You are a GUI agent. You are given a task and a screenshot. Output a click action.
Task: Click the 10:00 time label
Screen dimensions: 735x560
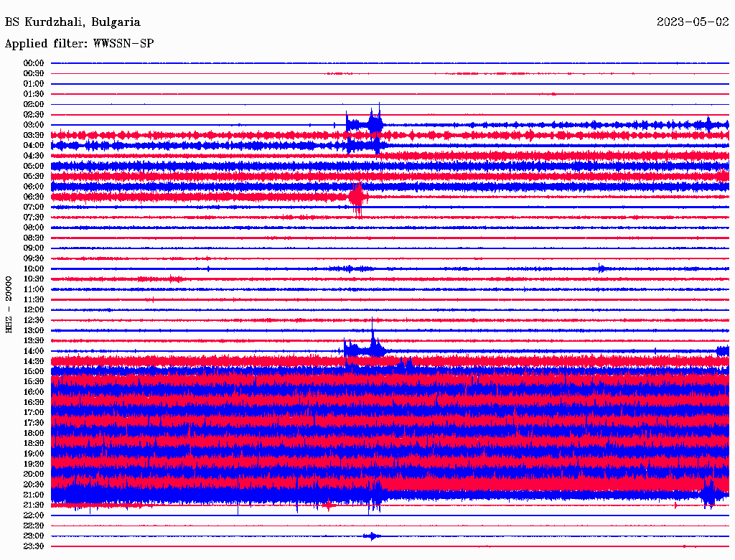pyautogui.click(x=34, y=269)
